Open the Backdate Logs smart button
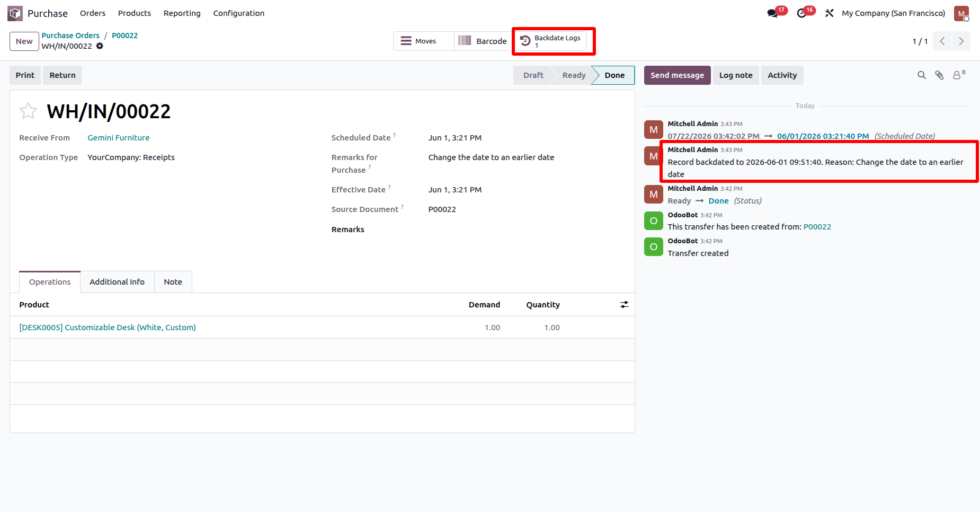This screenshot has height=512, width=980. [551, 41]
